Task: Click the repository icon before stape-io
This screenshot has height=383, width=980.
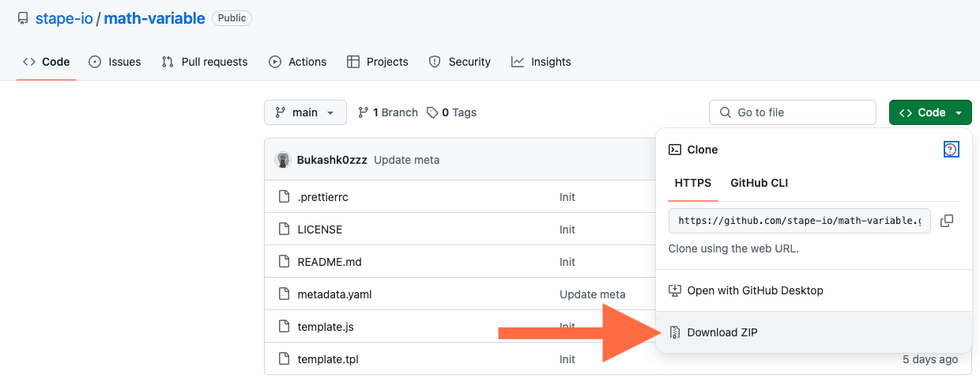Action: tap(23, 18)
